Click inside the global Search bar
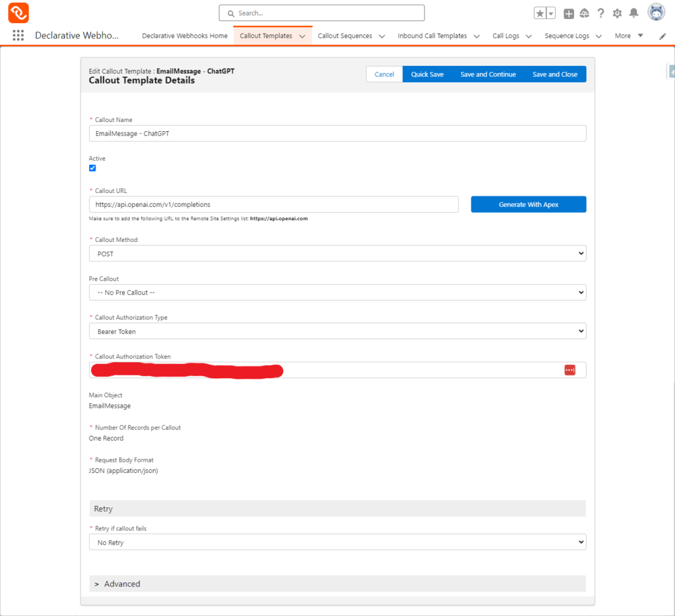The height and width of the screenshot is (616, 675). click(321, 13)
